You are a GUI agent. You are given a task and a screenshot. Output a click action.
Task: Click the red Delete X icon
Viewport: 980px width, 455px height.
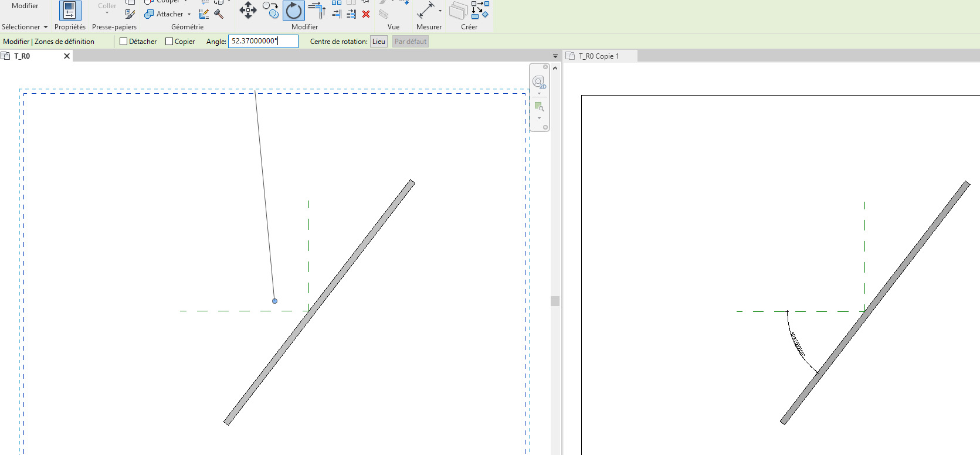point(366,14)
